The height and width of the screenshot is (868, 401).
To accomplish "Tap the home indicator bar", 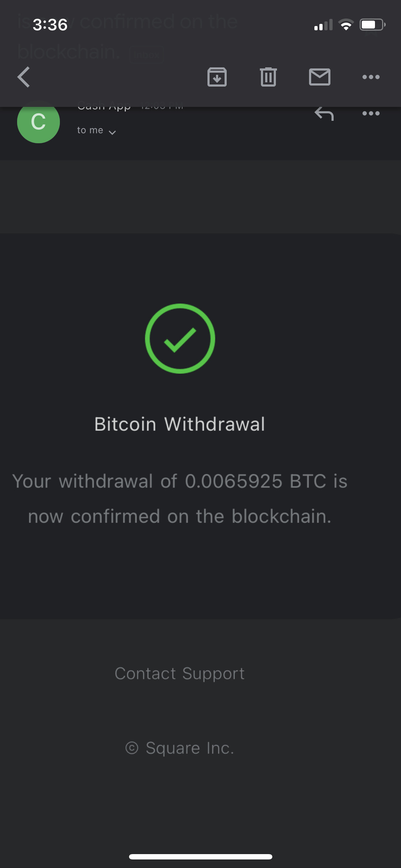I will point(201,857).
